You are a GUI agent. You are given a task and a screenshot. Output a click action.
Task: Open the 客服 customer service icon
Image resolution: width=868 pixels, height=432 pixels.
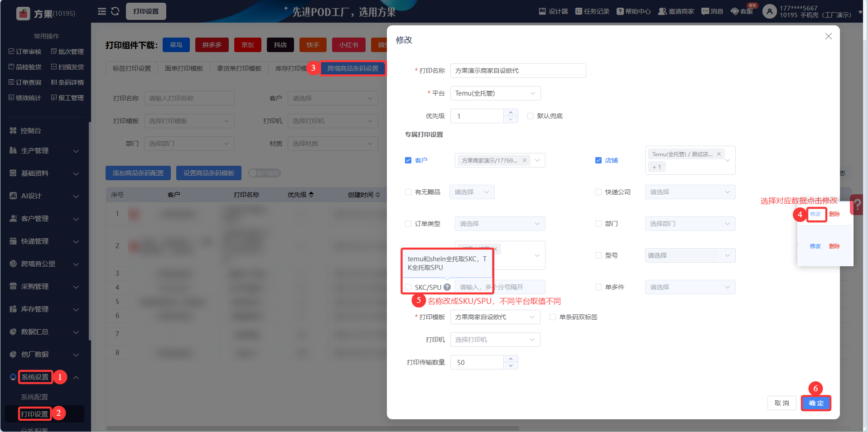pyautogui.click(x=735, y=11)
